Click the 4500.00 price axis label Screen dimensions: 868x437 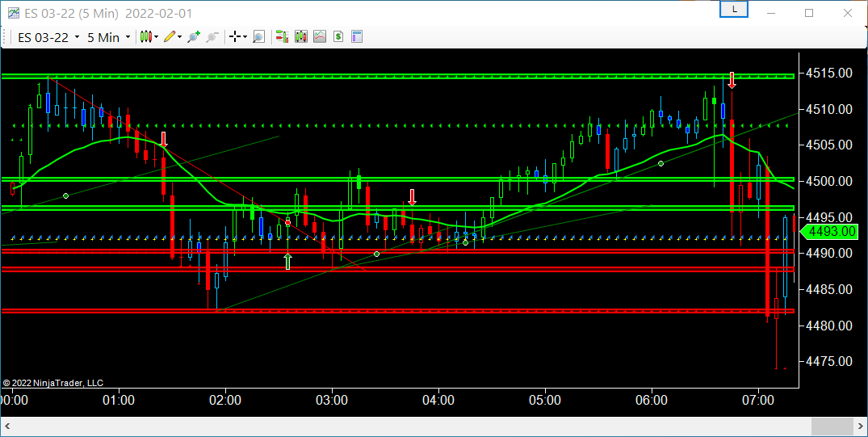point(828,181)
